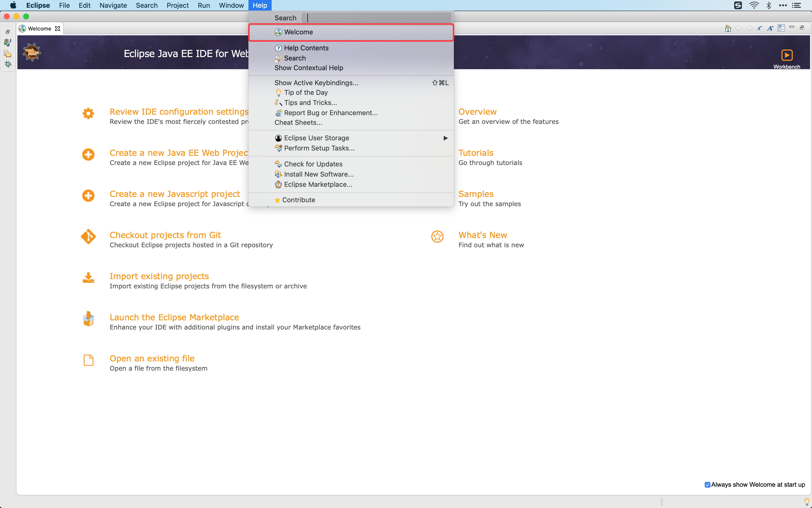Open the Navigate menu

pos(113,5)
